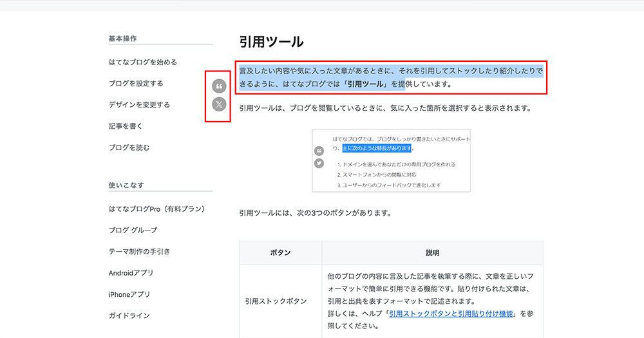The height and width of the screenshot is (338, 644).
Task: Open はてなブログPro(有料プラン) link
Action: (x=156, y=209)
